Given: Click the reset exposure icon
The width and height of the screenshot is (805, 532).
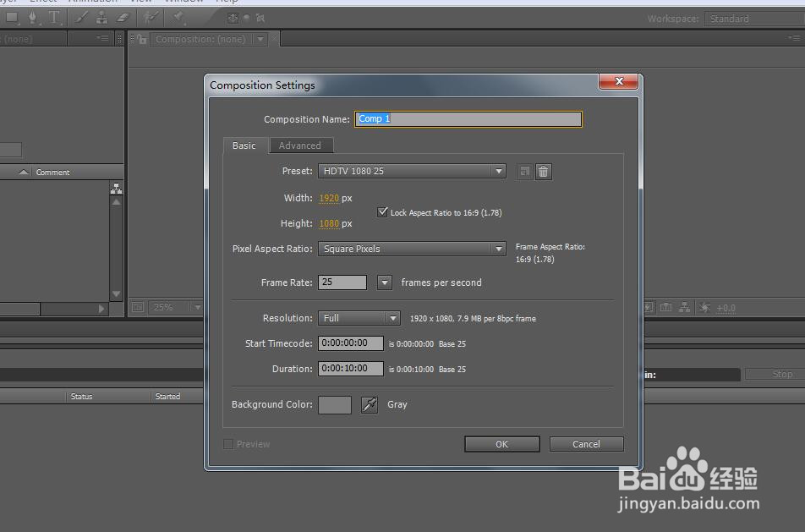Looking at the screenshot, I should click(x=704, y=307).
